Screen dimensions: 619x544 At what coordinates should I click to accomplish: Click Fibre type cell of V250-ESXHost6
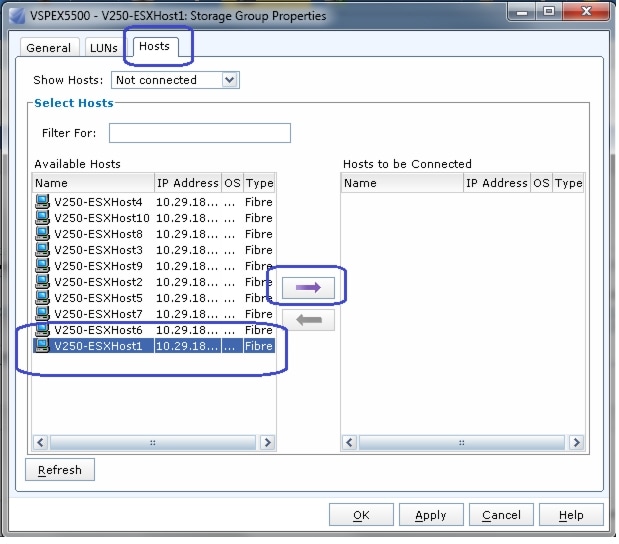pos(259,330)
